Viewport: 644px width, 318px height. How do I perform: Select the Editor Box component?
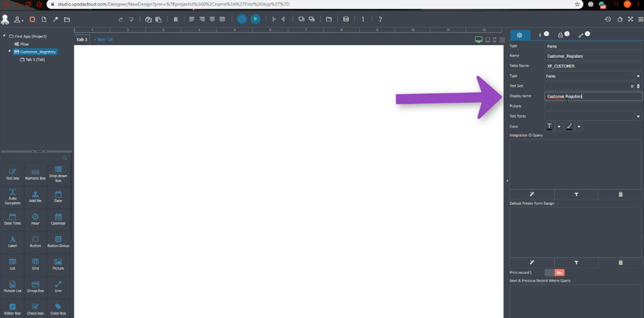coord(12,309)
